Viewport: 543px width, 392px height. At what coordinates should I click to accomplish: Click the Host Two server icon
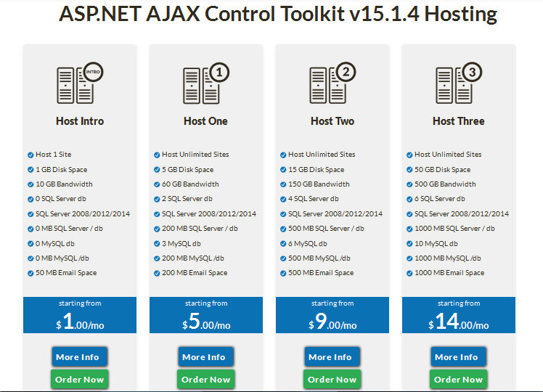(x=332, y=83)
